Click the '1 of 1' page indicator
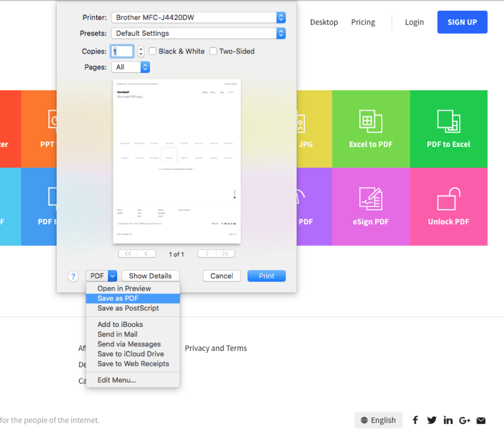This screenshot has height=430, width=504. click(x=176, y=255)
